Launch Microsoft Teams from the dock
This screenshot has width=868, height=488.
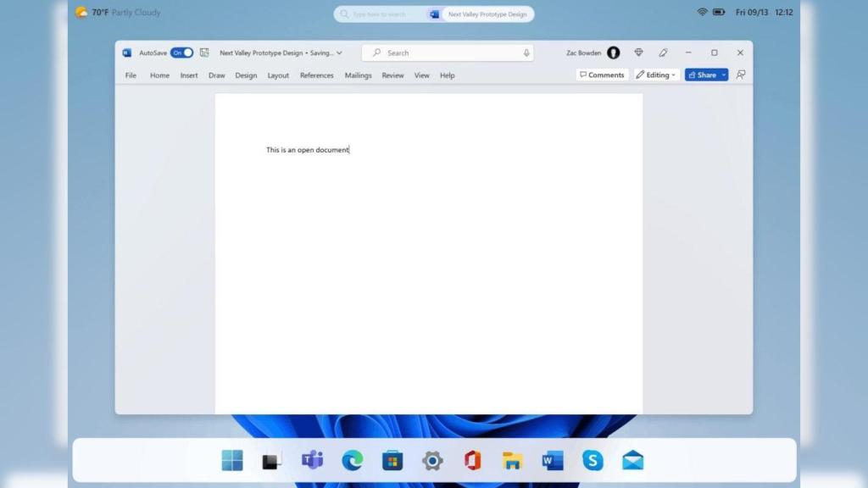tap(312, 460)
